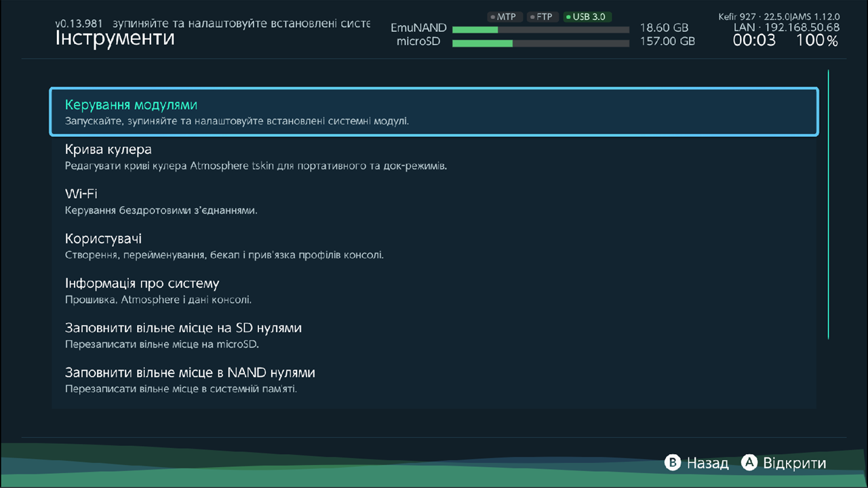Image resolution: width=868 pixels, height=488 pixels.
Task: Select the Крива кулера entry
Action: pyautogui.click(x=434, y=157)
